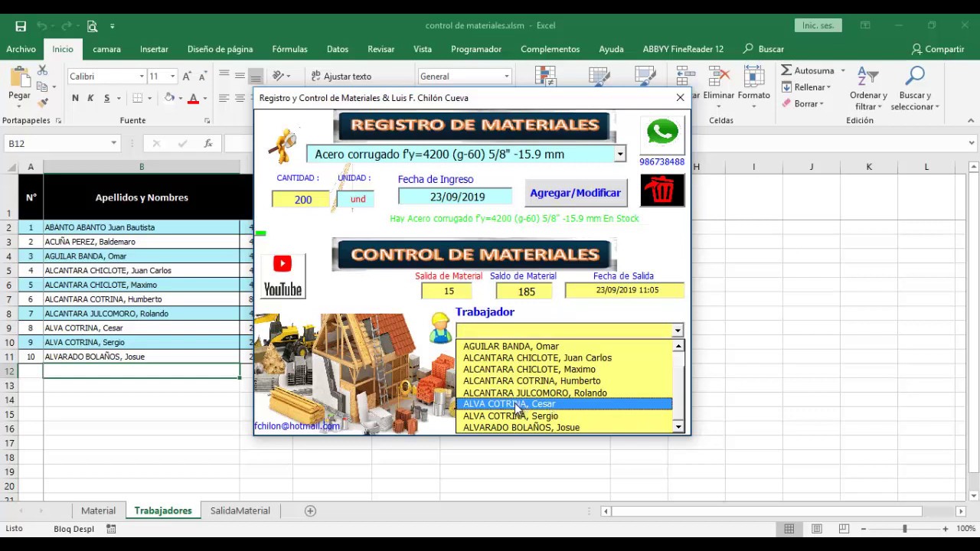Click the red trash delete icon
The height and width of the screenshot is (551, 980).
pos(662,191)
